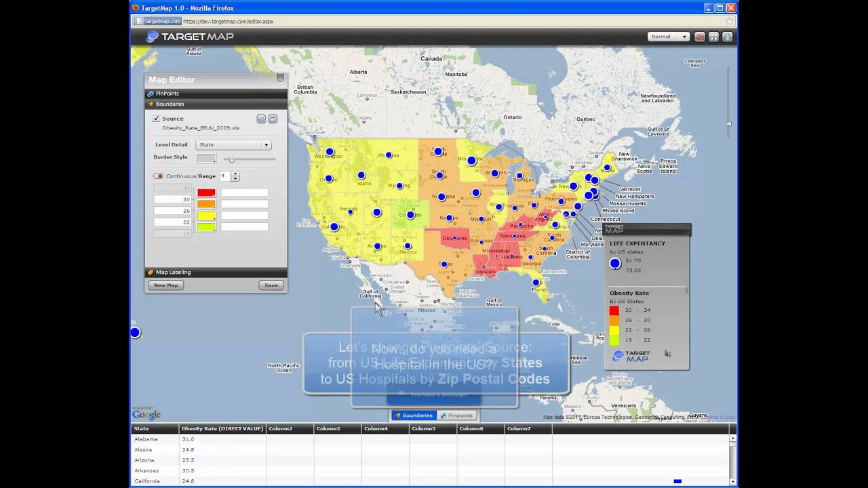
Task: Click the red range color swatch
Action: pos(206,193)
